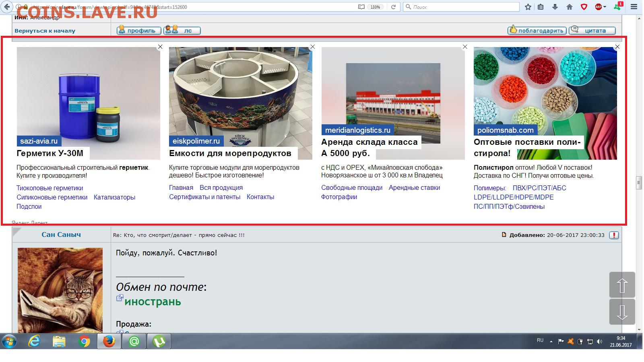Viewport: 644px width, 362px height.
Task: Open the Катализаторы link
Action: [x=114, y=197]
